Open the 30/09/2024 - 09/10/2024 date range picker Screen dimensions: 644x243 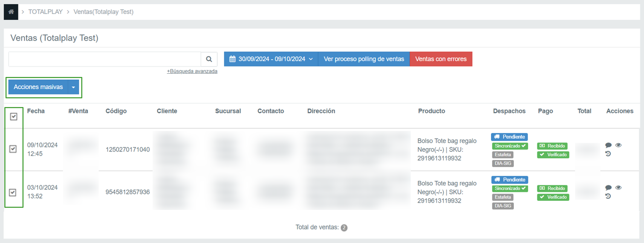coord(271,59)
